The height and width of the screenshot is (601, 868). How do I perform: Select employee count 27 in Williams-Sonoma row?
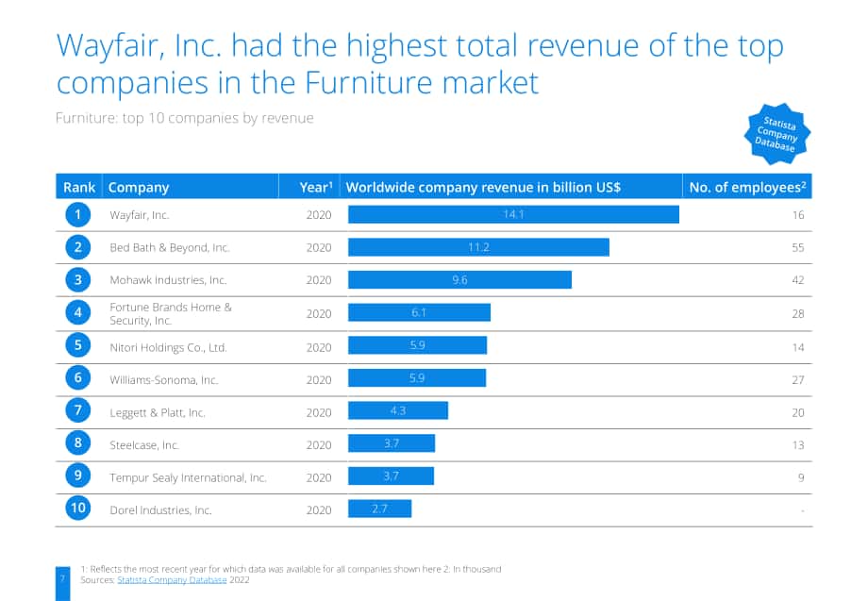(797, 380)
